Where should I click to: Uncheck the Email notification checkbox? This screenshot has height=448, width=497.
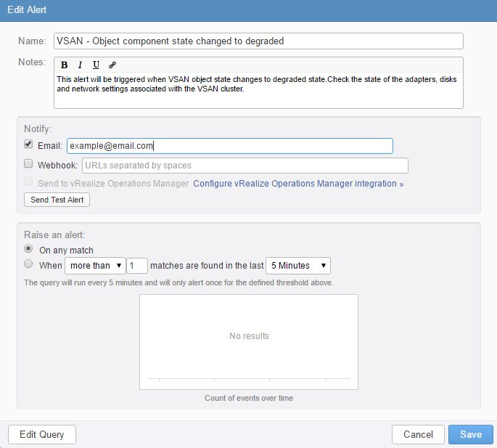pyautogui.click(x=28, y=144)
